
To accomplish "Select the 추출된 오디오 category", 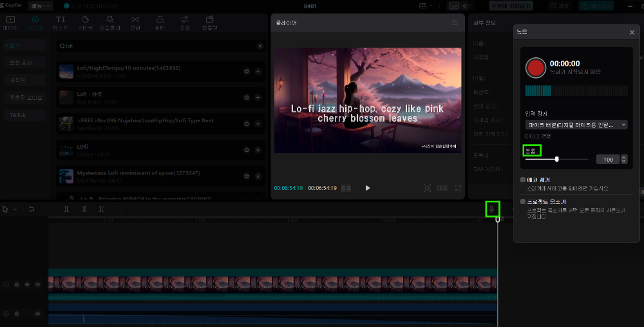I will [23, 98].
